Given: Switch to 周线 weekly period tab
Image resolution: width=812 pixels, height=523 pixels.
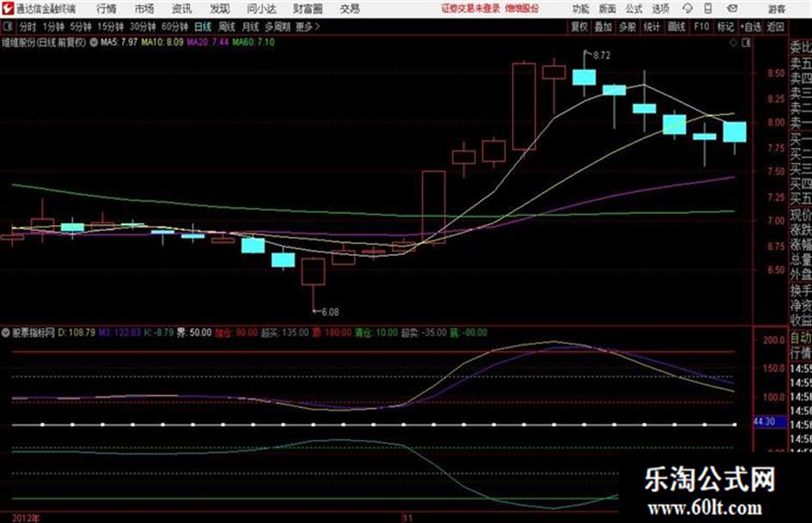Looking at the screenshot, I should tap(227, 27).
